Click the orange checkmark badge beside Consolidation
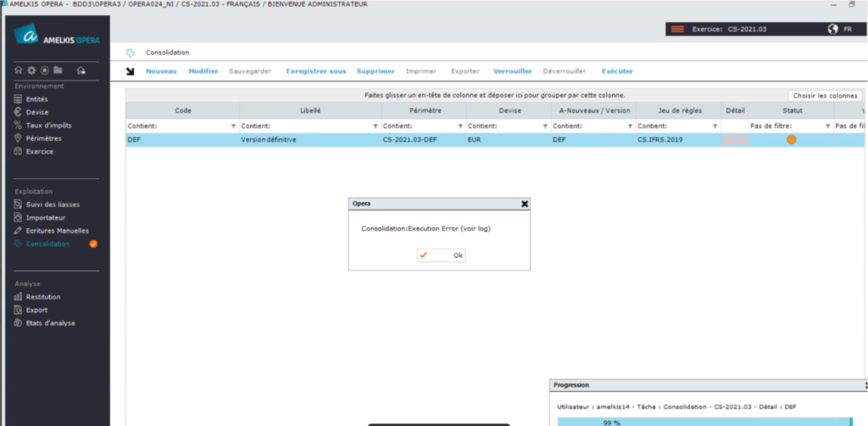This screenshot has height=426, width=868. coord(93,244)
